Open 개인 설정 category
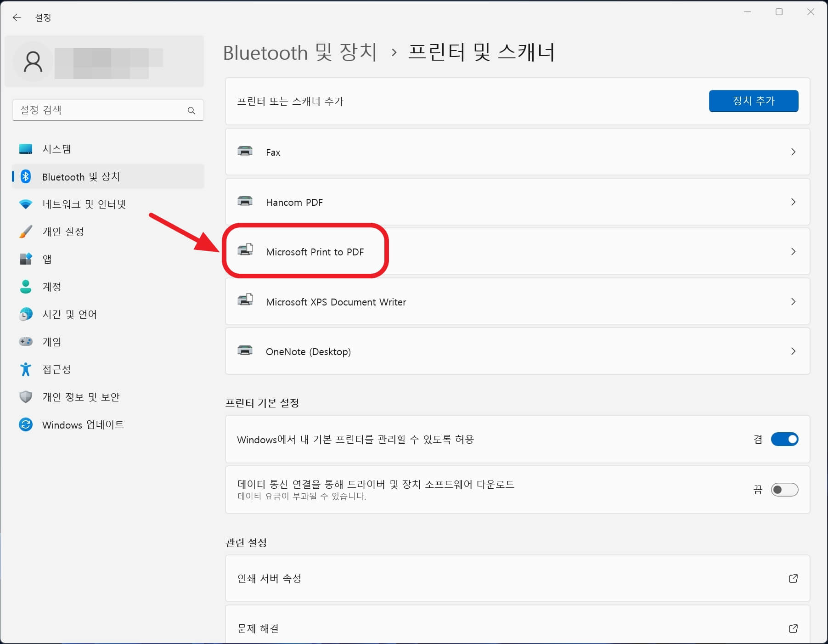Screen dimensions: 828x644 pos(108,232)
